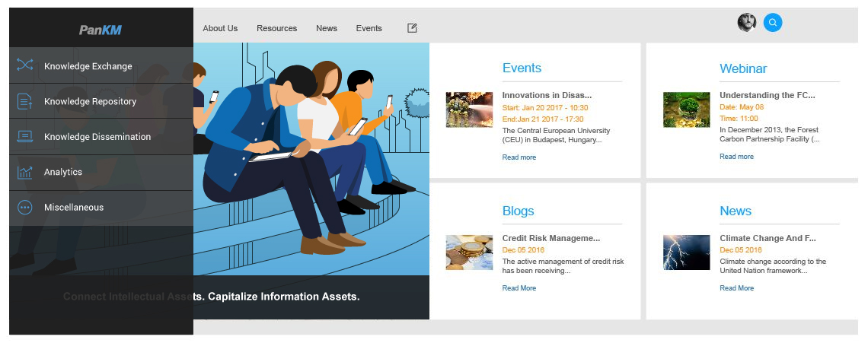Select Knowledge Repository in sidebar
Screen dimensions: 868x343
pos(101,101)
